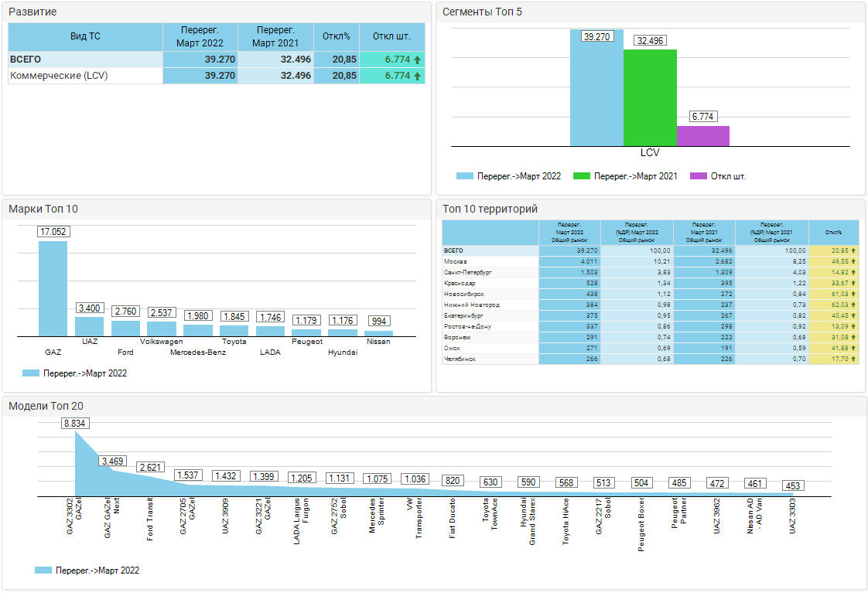This screenshot has height=613, width=868.
Task: Sort by the Вид ТС column header
Action: [85, 36]
